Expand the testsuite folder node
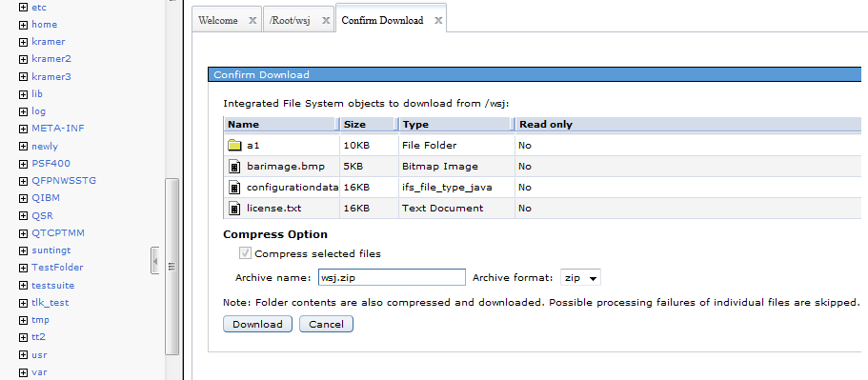868x380 pixels. [x=23, y=286]
